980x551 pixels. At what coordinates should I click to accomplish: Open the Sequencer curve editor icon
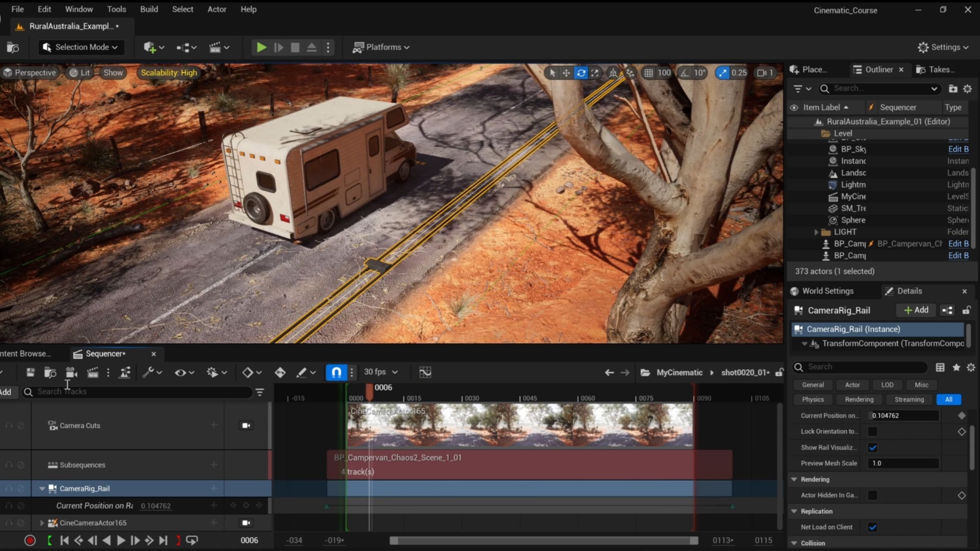[x=425, y=372]
